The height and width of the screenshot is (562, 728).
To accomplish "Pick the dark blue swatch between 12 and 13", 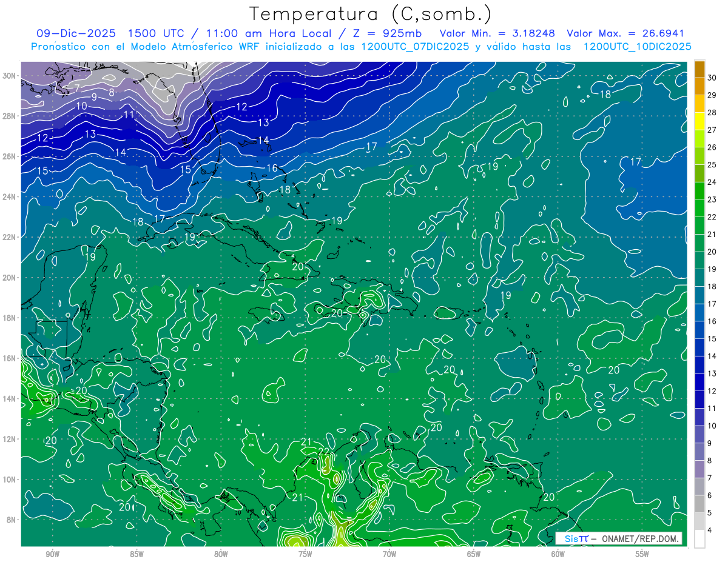I will point(699,383).
